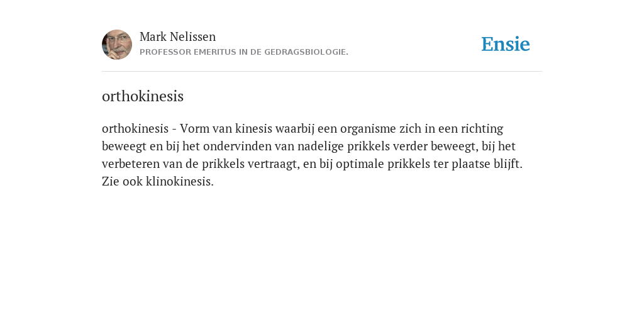Click the horizontal divider below the author header

point(322,72)
